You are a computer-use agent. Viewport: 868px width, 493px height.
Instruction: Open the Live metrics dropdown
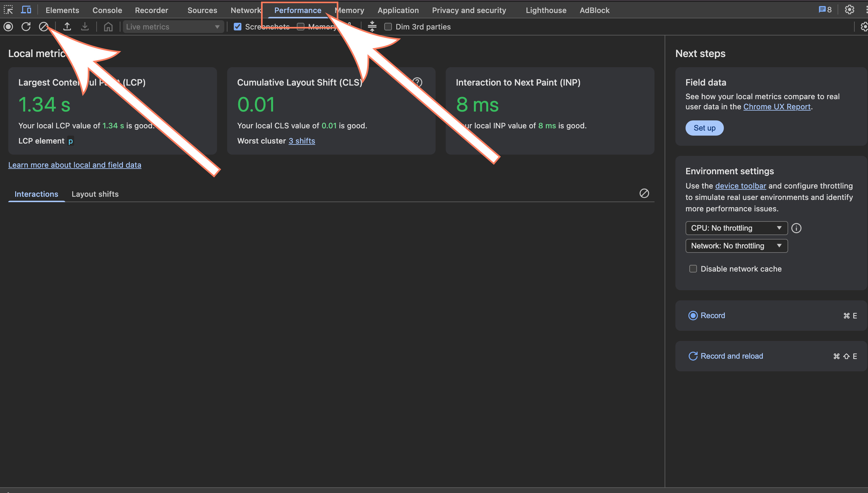173,26
